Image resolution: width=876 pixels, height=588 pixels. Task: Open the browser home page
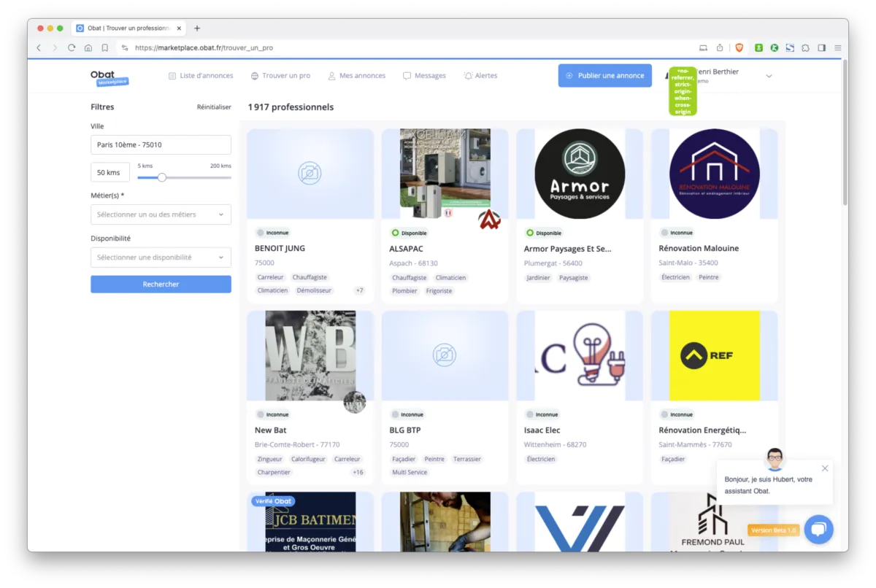coord(88,47)
